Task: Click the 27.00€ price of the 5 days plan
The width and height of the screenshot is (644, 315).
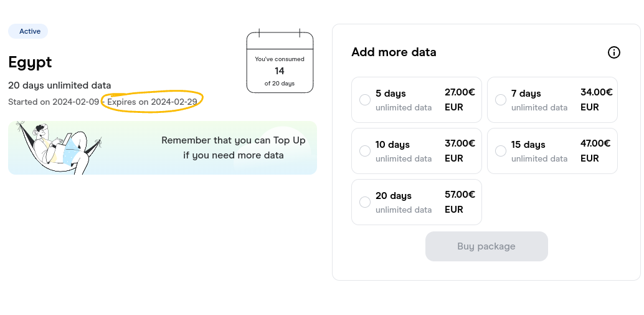Action: 460,92
